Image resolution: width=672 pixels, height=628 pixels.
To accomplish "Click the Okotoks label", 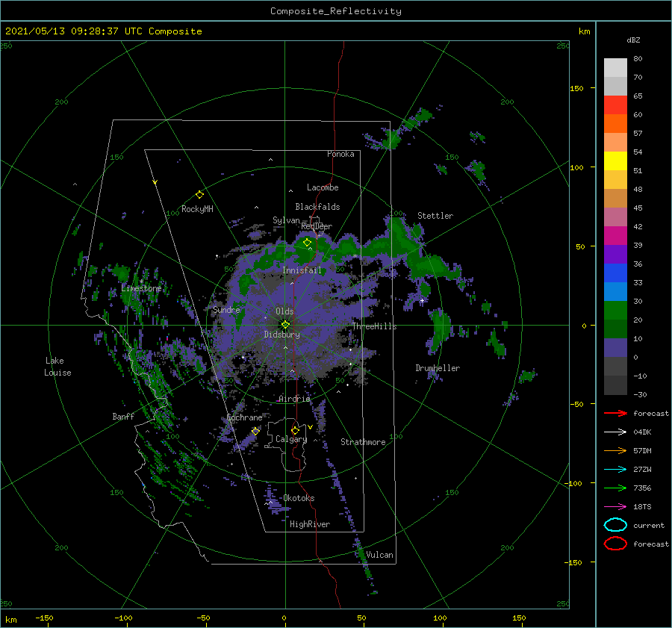I will 299,498.
